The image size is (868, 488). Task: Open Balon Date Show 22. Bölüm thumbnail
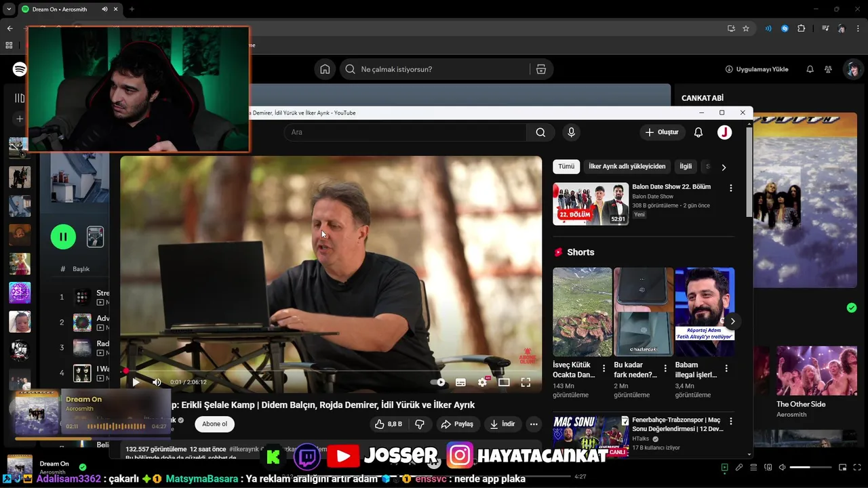[591, 204]
